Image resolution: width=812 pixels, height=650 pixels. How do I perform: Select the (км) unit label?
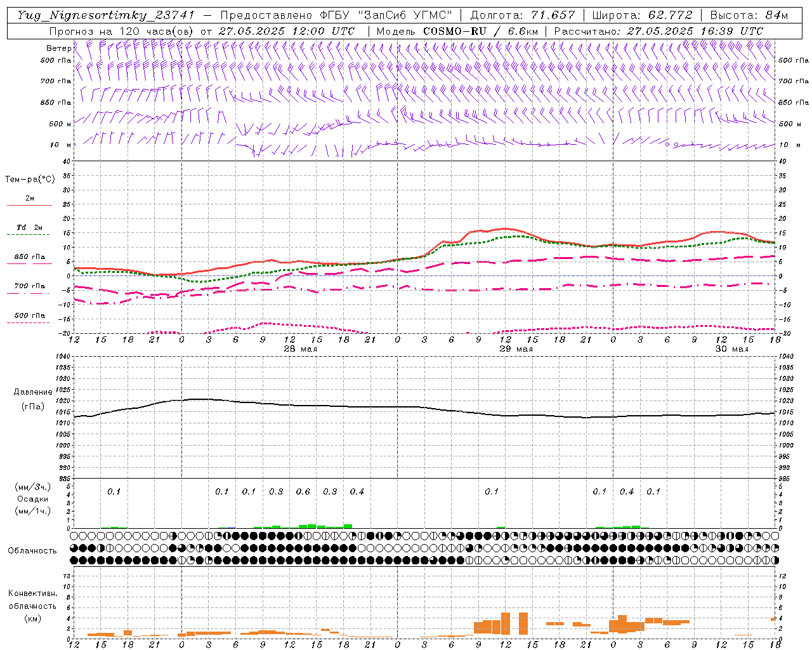click(x=32, y=618)
